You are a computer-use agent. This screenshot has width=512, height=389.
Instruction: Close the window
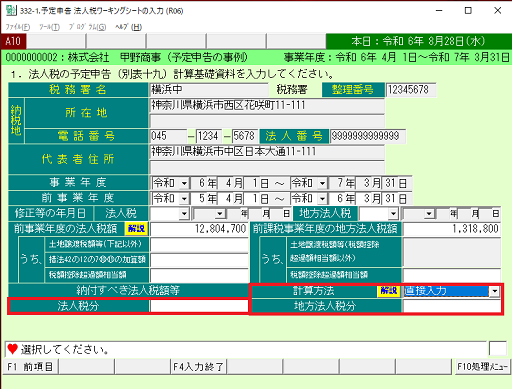tap(497, 11)
